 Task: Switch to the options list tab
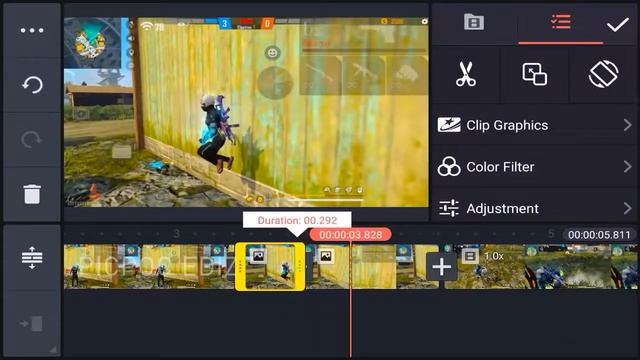click(560, 22)
